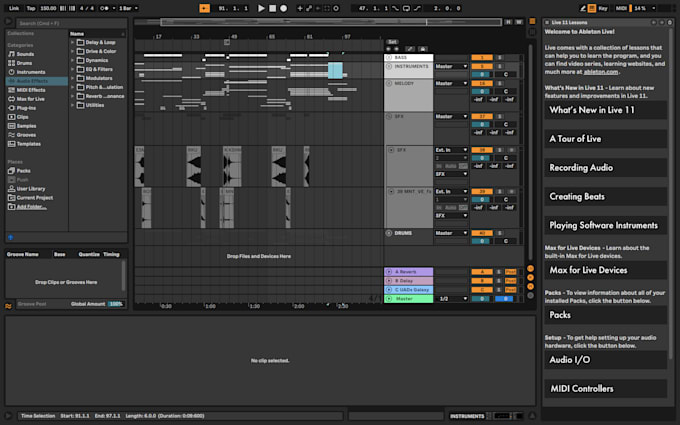Open the Recording Audio lesson
680x425 pixels.
pos(605,168)
